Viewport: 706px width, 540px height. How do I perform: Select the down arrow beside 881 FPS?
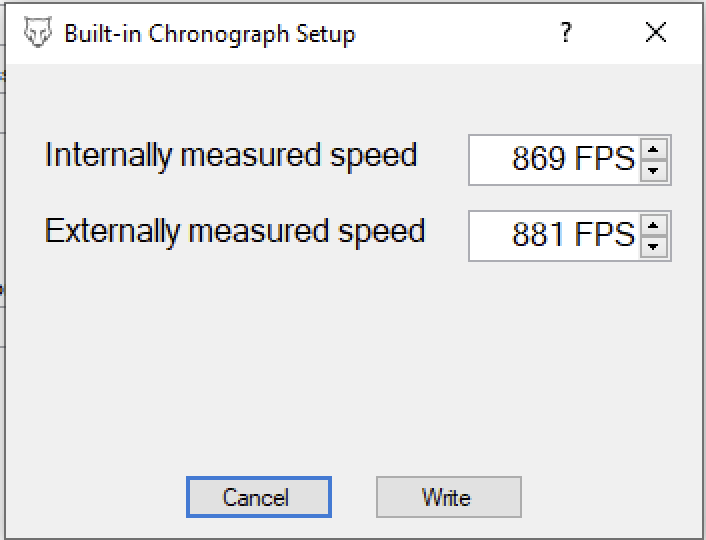[x=654, y=247]
